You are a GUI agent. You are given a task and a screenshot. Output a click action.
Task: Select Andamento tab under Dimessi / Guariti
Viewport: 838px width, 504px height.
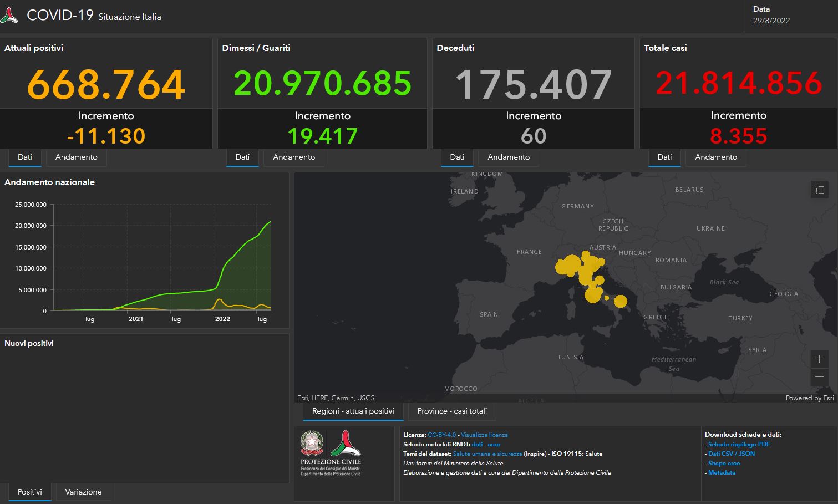(x=293, y=157)
